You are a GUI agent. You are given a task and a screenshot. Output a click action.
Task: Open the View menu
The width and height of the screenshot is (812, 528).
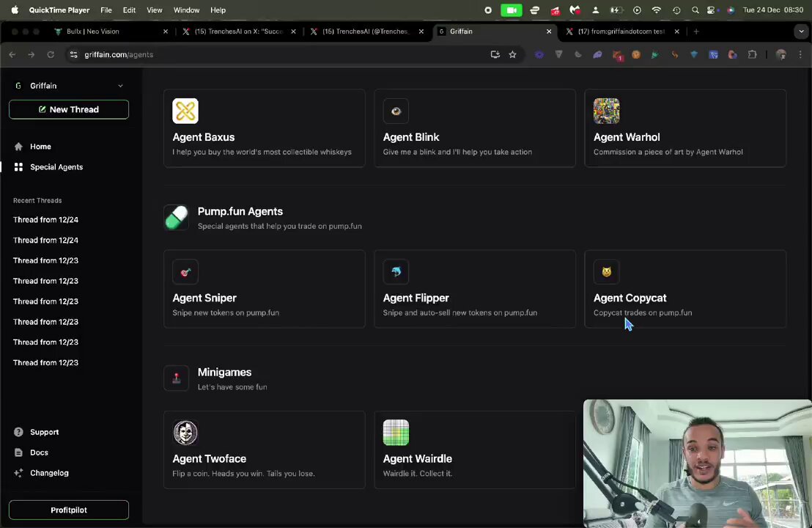pyautogui.click(x=155, y=10)
